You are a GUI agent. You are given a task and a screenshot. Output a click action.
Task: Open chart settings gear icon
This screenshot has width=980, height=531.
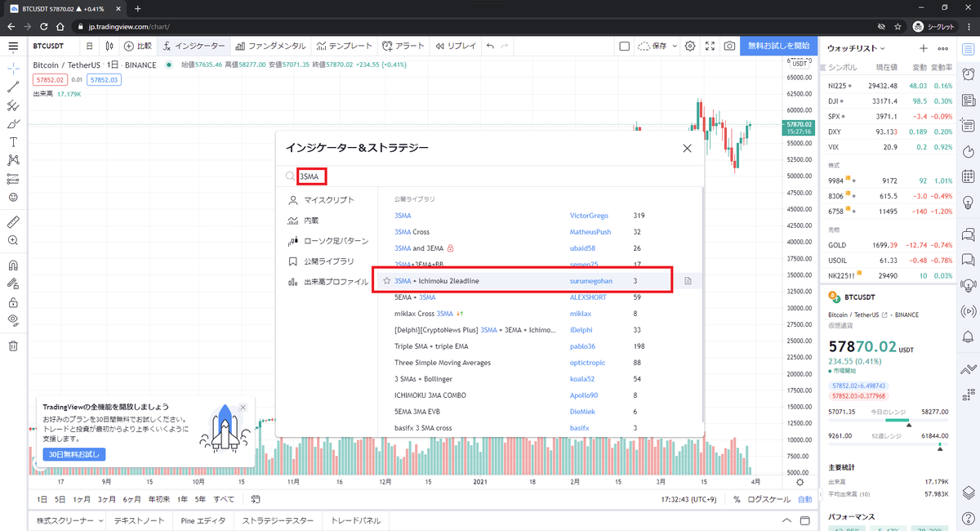click(690, 47)
